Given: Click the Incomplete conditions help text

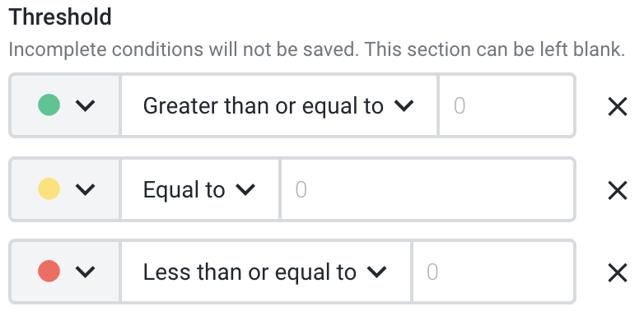Looking at the screenshot, I should (317, 49).
